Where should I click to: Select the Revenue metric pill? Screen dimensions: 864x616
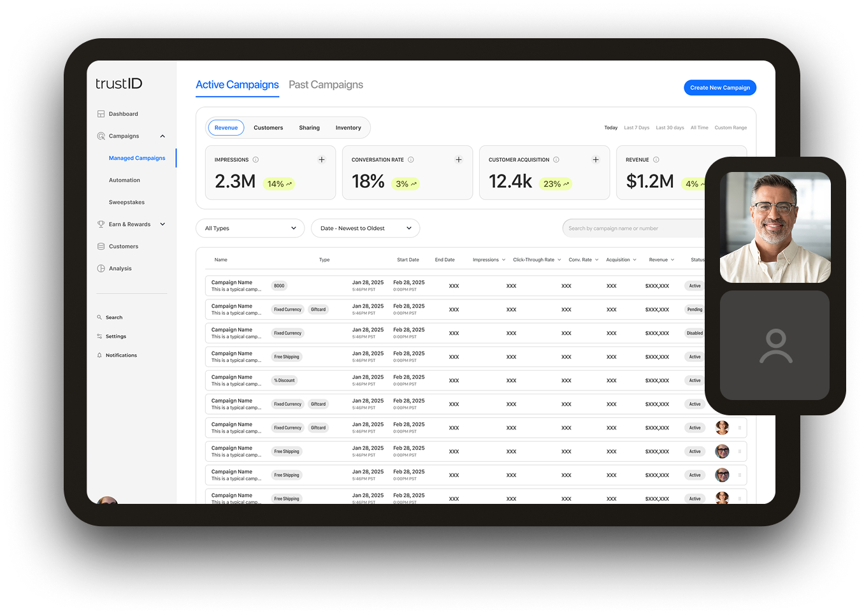pyautogui.click(x=226, y=128)
